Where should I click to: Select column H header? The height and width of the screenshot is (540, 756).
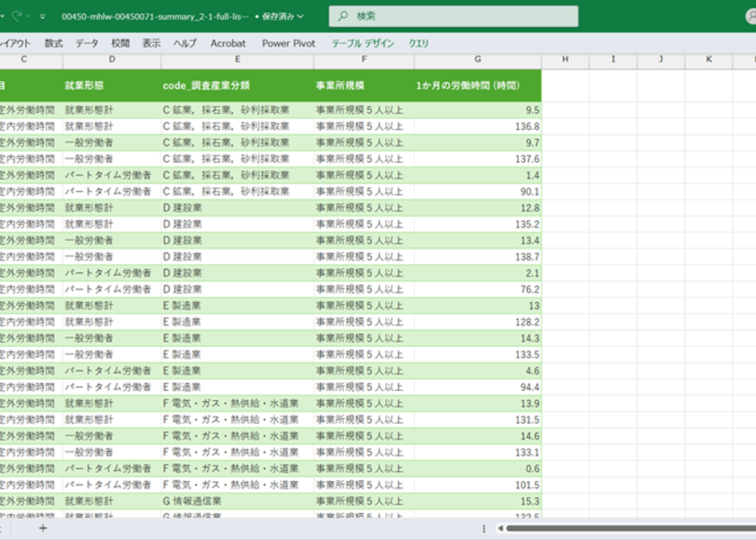coord(565,59)
